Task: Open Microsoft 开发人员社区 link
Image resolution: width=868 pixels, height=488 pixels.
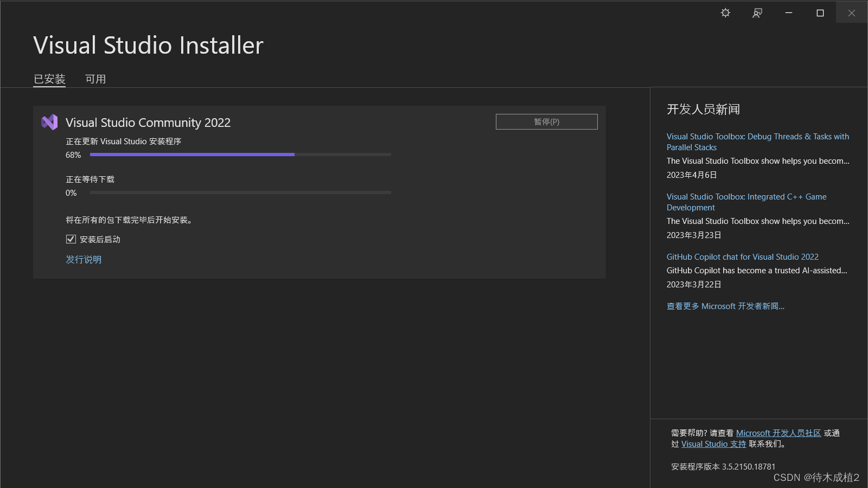Action: [x=778, y=433]
